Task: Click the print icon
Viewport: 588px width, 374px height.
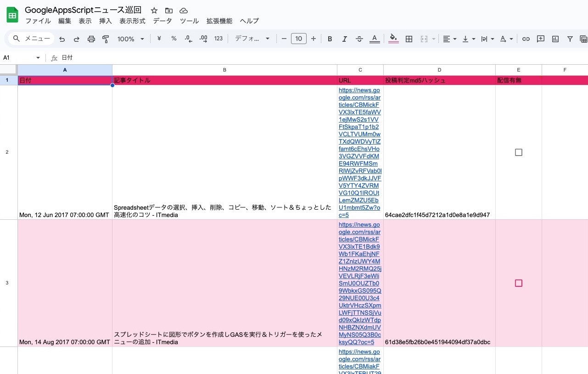Action: [x=91, y=39]
